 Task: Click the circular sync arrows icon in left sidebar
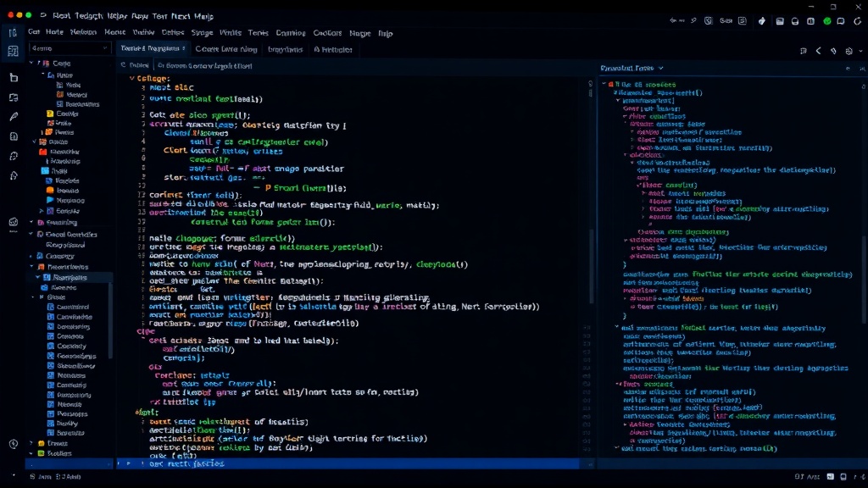(x=14, y=157)
